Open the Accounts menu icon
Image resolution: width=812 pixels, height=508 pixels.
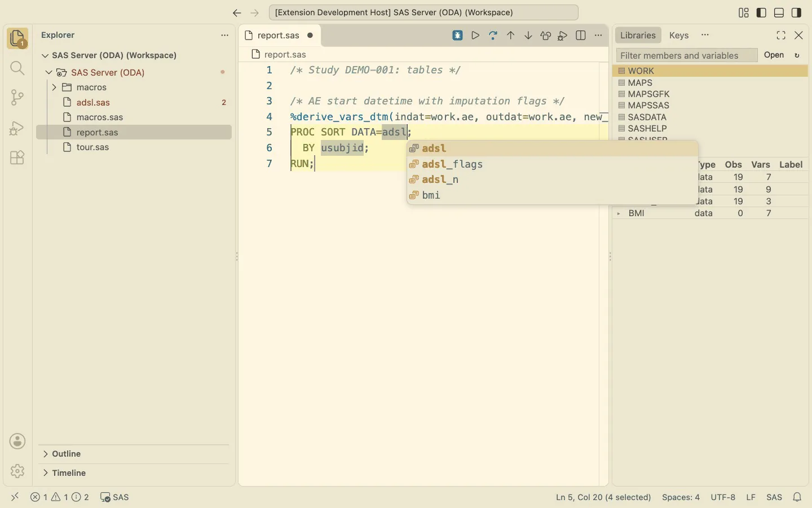click(x=17, y=441)
